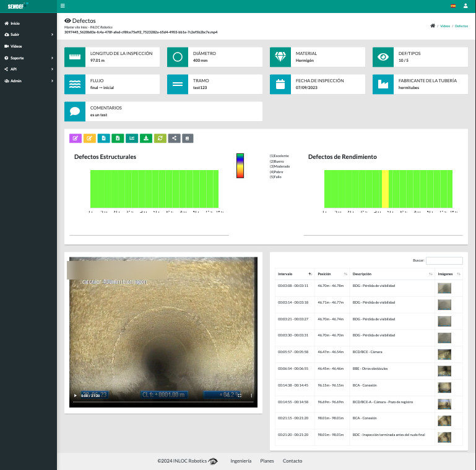Click the INLOC Robotics footer logo
The image size is (476, 470).
click(213, 461)
